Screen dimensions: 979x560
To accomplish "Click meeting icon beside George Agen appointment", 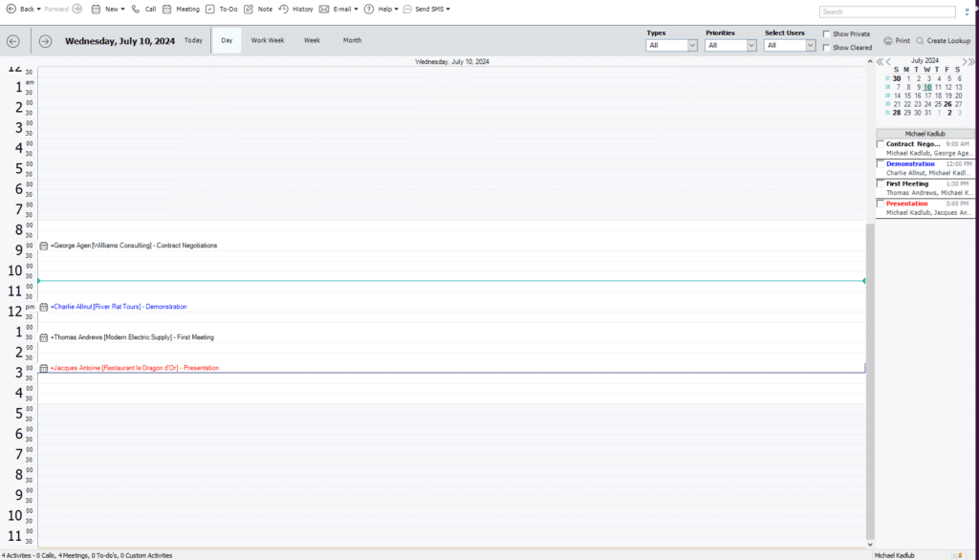I will coord(44,246).
